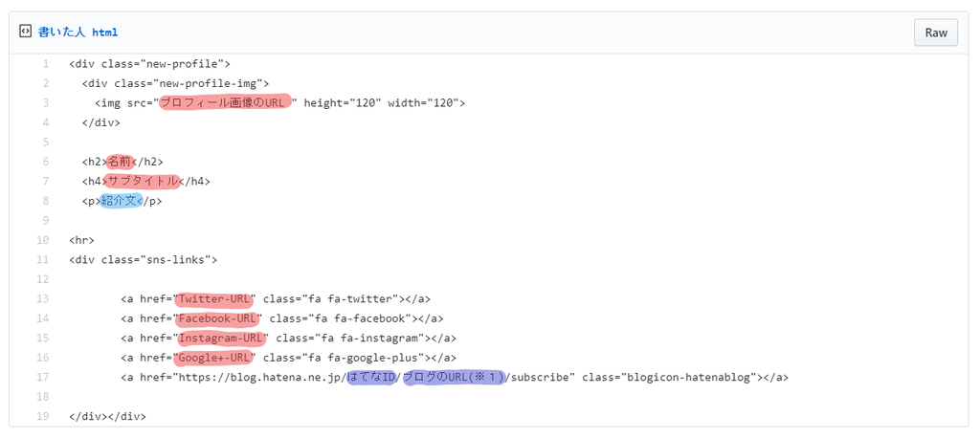
Task: Open the 書いた人 html file link
Action: [78, 33]
